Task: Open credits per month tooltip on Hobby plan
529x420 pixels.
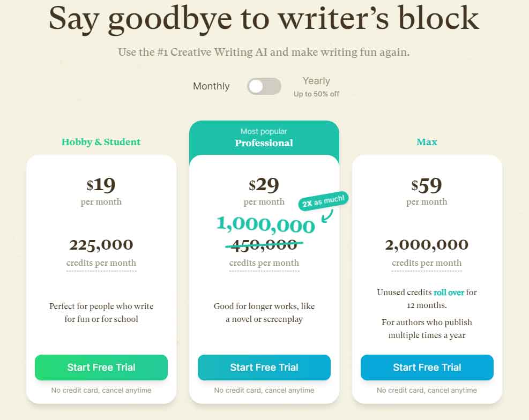Action: coord(101,262)
